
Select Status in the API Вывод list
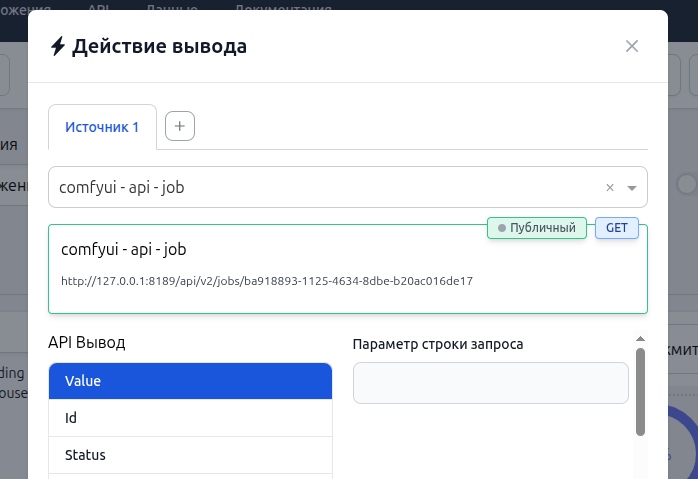(x=191, y=455)
